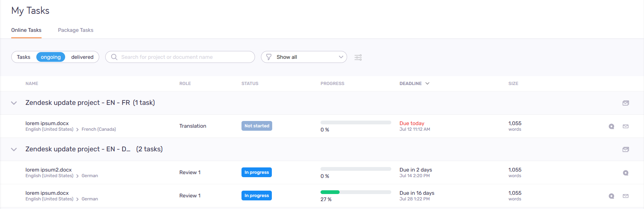
Task: Click the 27 % progress bar
Action: (355, 192)
